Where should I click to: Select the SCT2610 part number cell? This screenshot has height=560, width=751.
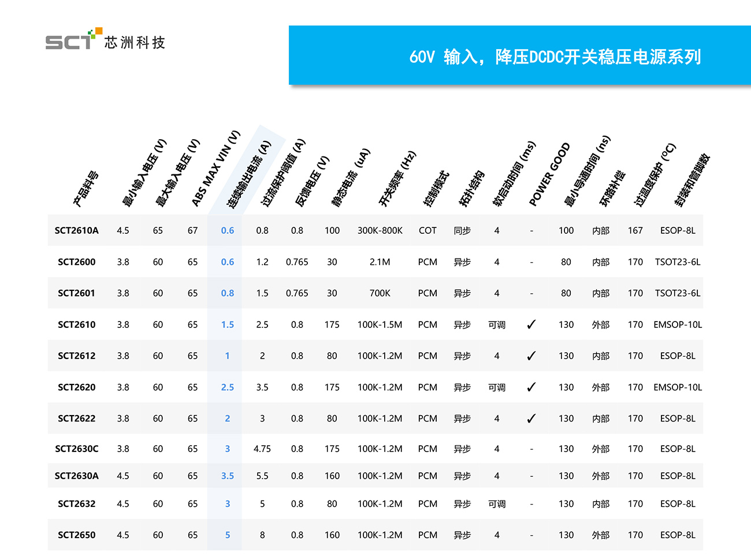pyautogui.click(x=77, y=324)
